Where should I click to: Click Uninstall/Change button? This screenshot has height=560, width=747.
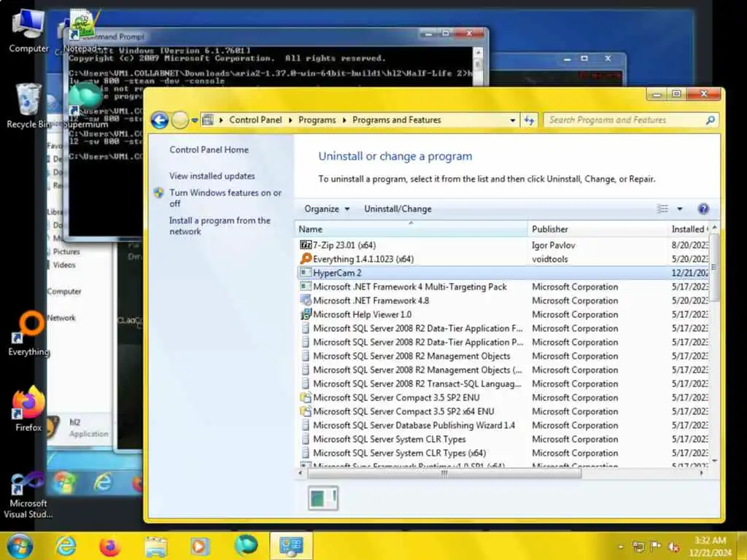point(398,209)
